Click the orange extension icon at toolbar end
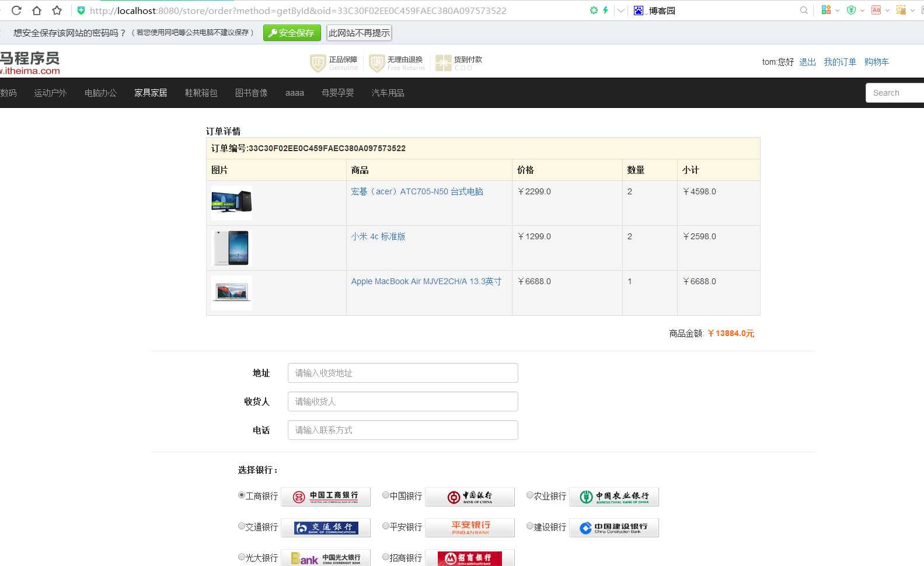Screen dimensions: 924x566 901,10
